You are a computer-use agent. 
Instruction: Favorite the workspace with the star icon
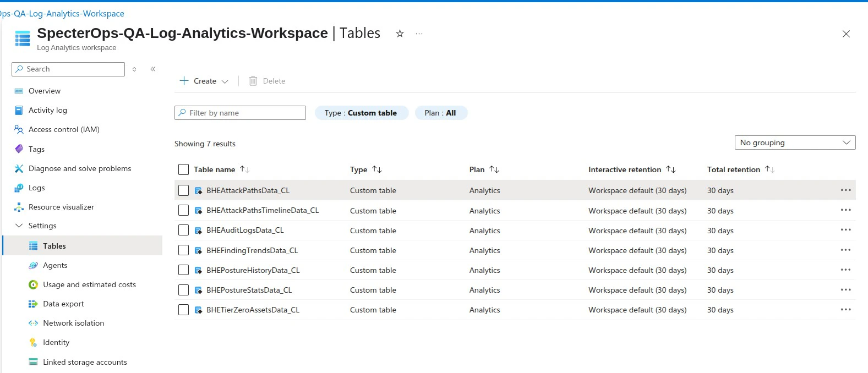(400, 34)
